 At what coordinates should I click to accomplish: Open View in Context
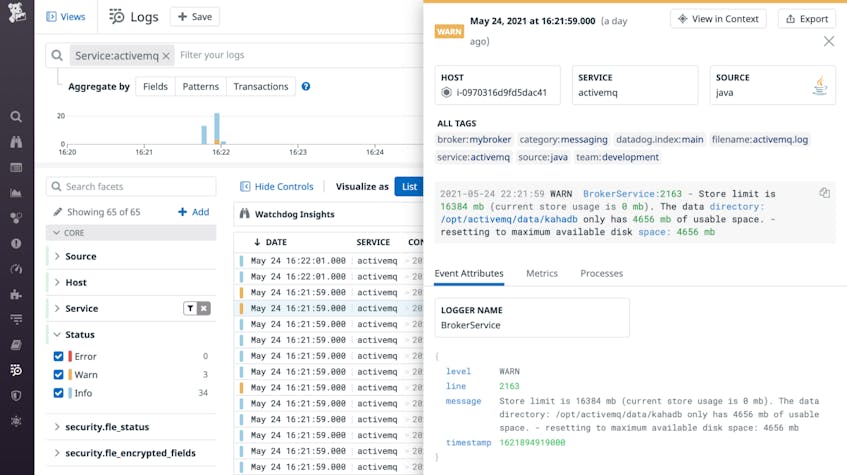coord(718,19)
